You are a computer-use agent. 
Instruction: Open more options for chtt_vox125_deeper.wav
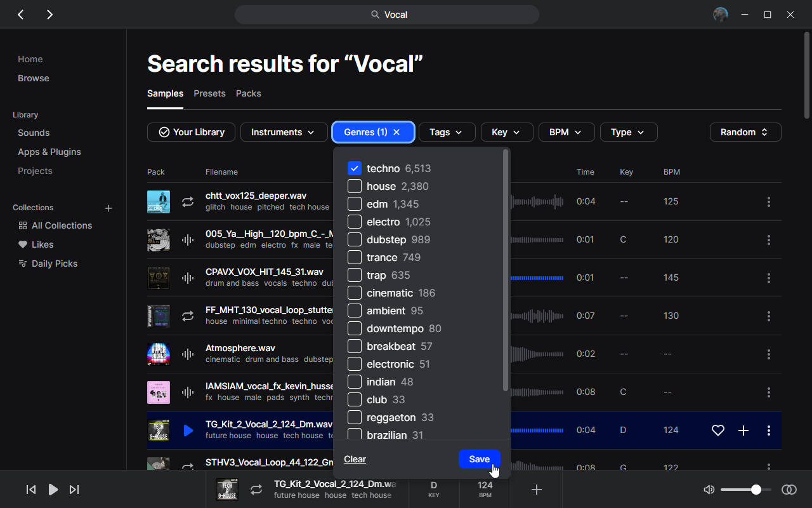768,202
